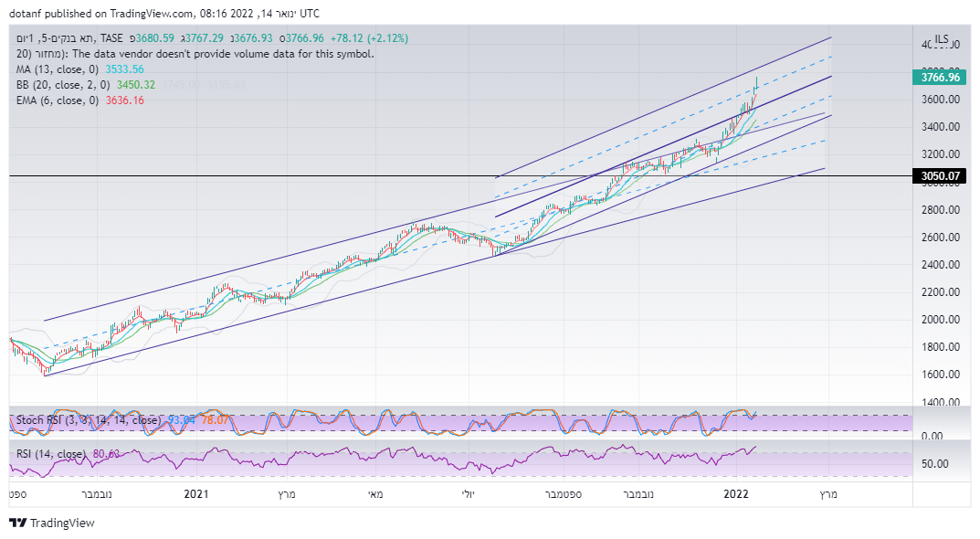Click the 3400.00 price axis label
The width and height of the screenshot is (980, 539).
pyautogui.click(x=941, y=127)
